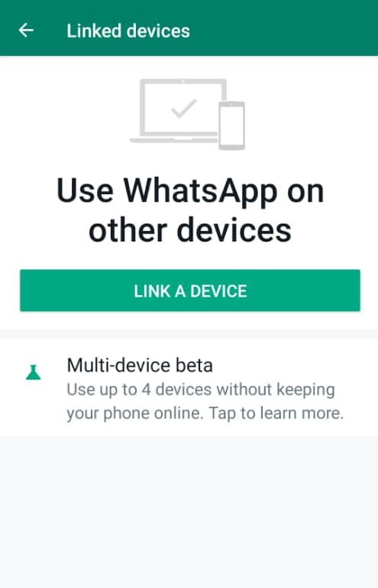Tap the LINK A DEVICE button
The height and width of the screenshot is (588, 378).
(190, 291)
